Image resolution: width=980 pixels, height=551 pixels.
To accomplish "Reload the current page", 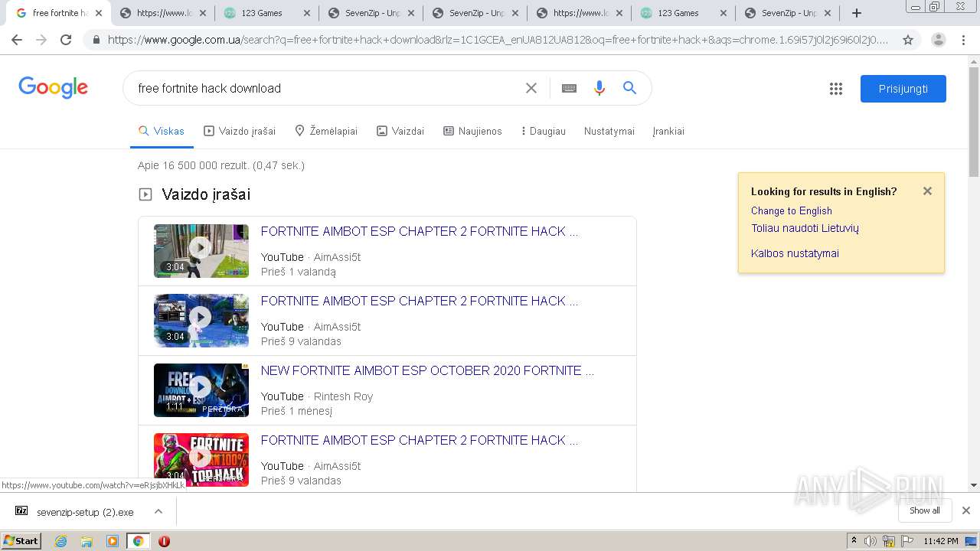I will (66, 40).
